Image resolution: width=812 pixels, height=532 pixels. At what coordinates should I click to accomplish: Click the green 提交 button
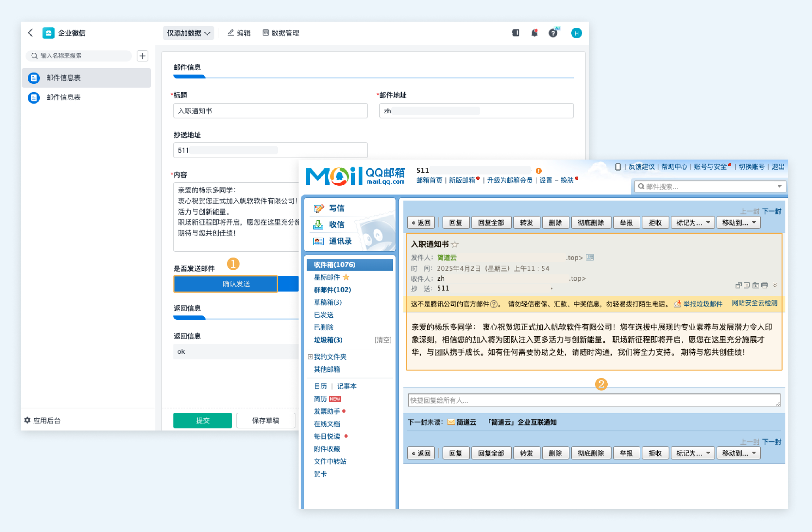pyautogui.click(x=203, y=420)
